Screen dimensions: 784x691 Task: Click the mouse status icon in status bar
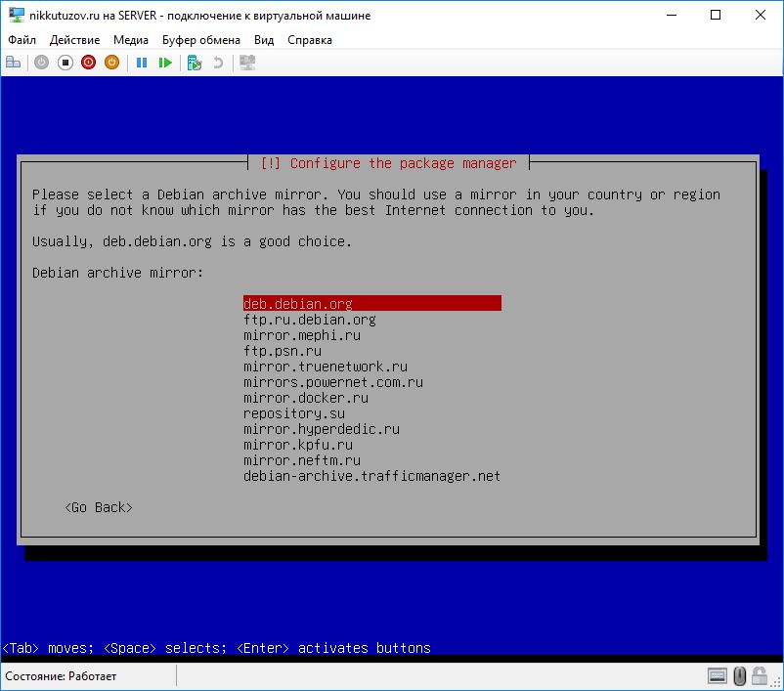click(x=740, y=675)
